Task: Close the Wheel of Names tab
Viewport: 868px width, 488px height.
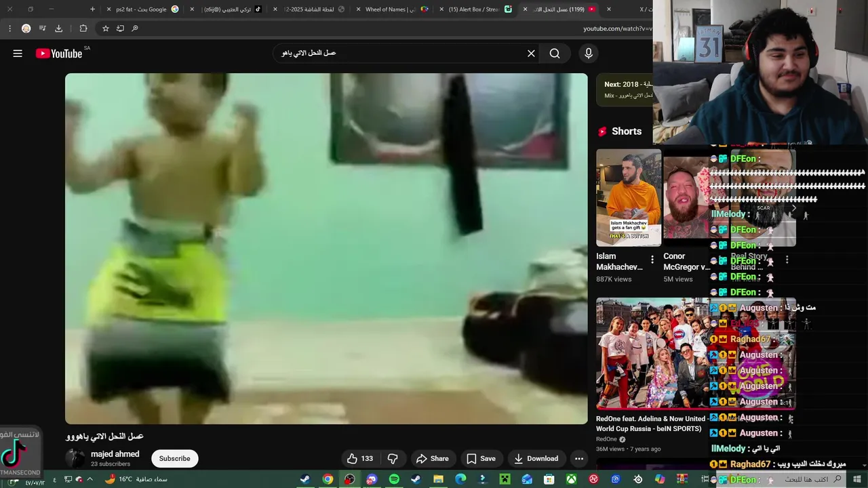Action: pyautogui.click(x=359, y=9)
